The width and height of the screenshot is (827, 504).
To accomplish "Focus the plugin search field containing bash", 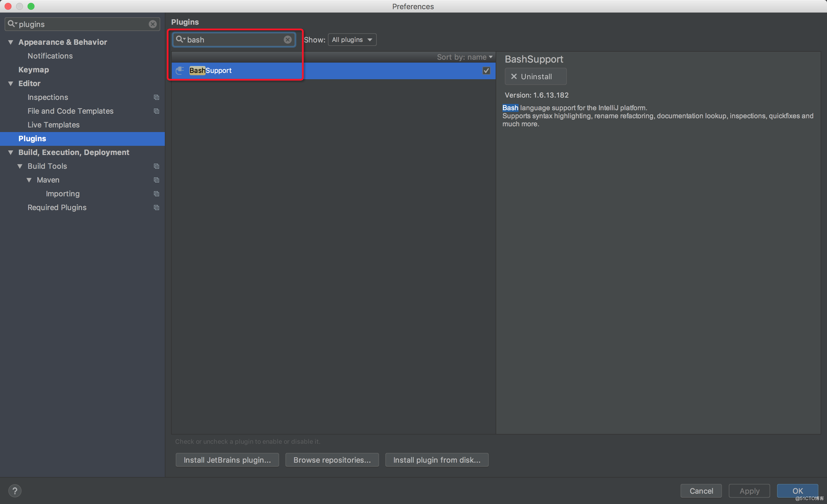I will pos(234,40).
